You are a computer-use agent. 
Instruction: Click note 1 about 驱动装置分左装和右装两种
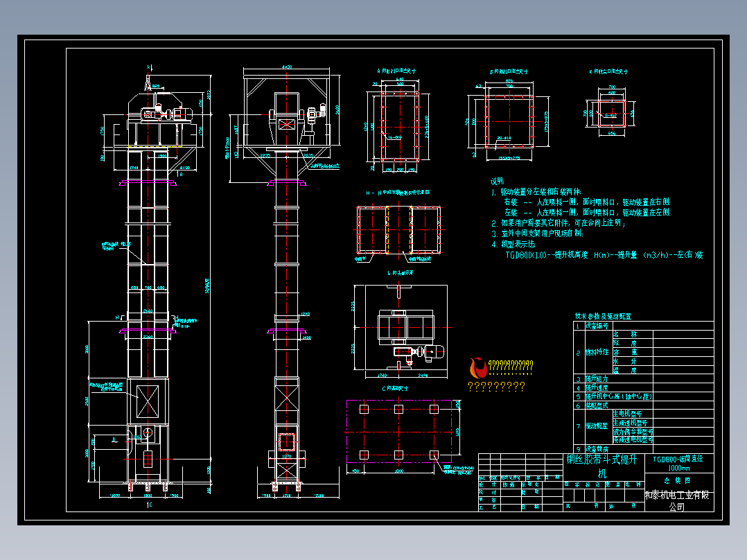tap(536, 191)
